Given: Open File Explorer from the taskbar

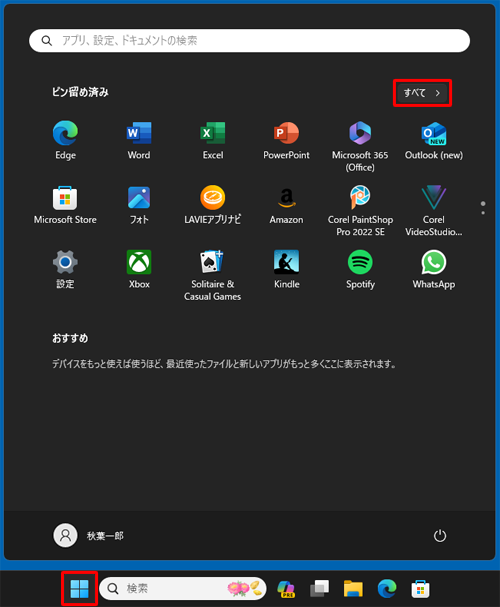Looking at the screenshot, I should click(353, 589).
